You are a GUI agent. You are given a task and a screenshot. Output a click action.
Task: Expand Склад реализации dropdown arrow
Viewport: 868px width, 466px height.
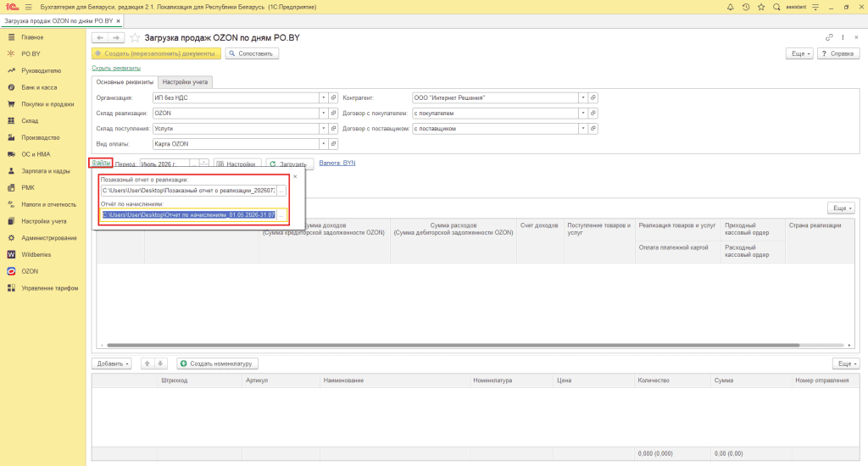point(323,113)
